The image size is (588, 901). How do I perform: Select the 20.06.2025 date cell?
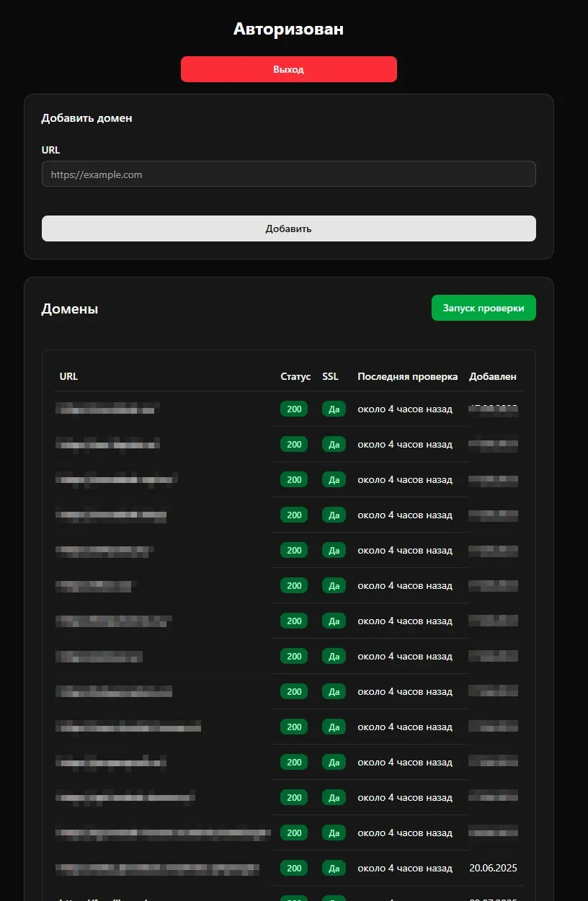493,868
